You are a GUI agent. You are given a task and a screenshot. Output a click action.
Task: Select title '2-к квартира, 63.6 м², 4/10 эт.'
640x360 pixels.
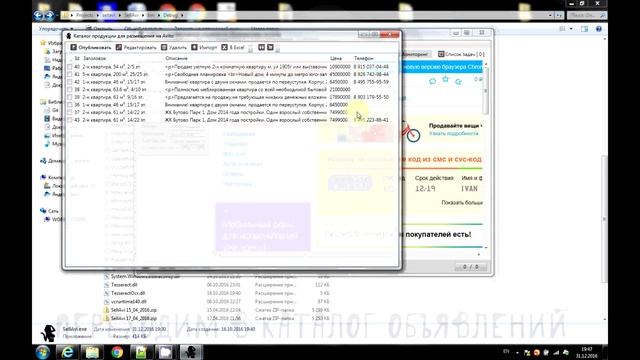(x=115, y=89)
